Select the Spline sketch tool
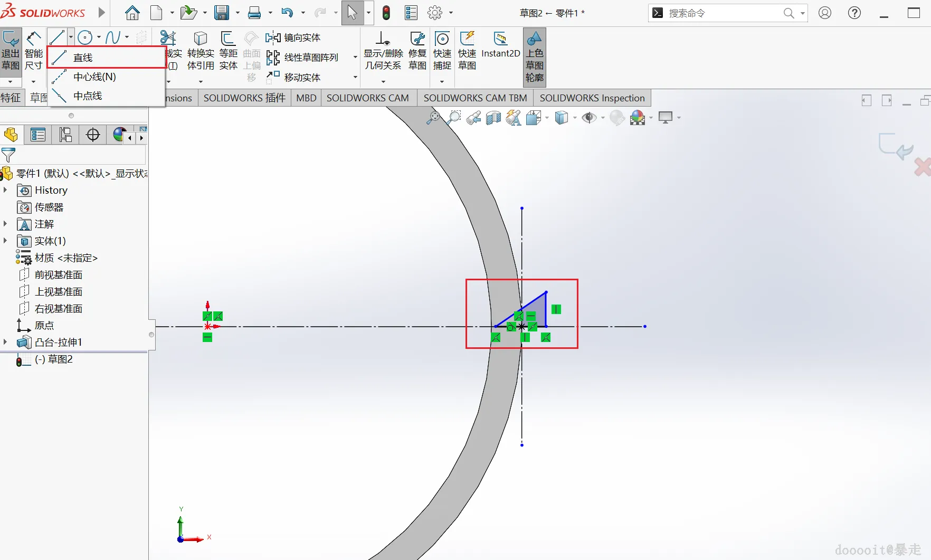Image resolution: width=931 pixels, height=560 pixels. tap(113, 37)
